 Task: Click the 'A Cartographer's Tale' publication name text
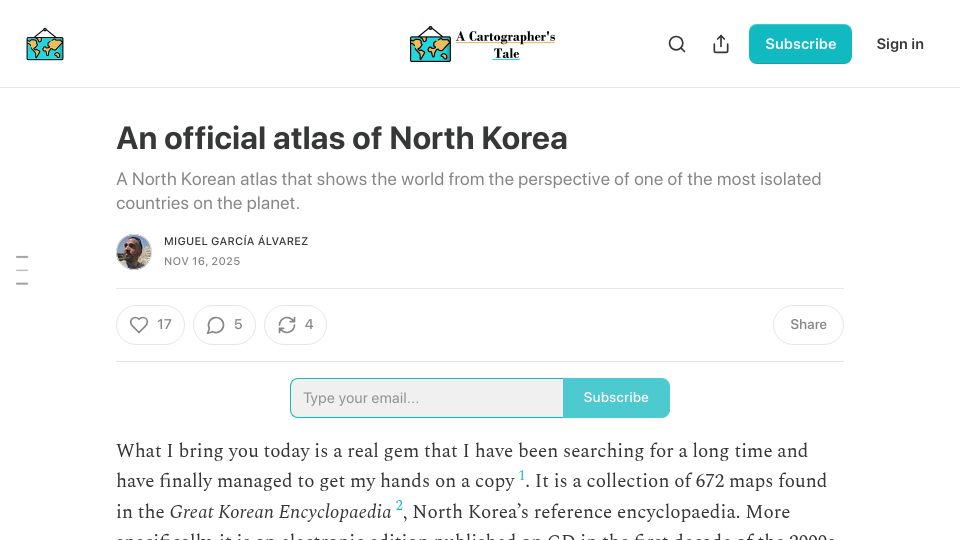506,45
